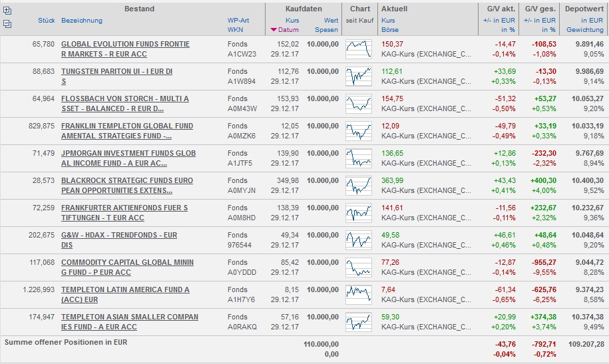
Task: Select WKN A0MYJN cell
Action: (242, 190)
